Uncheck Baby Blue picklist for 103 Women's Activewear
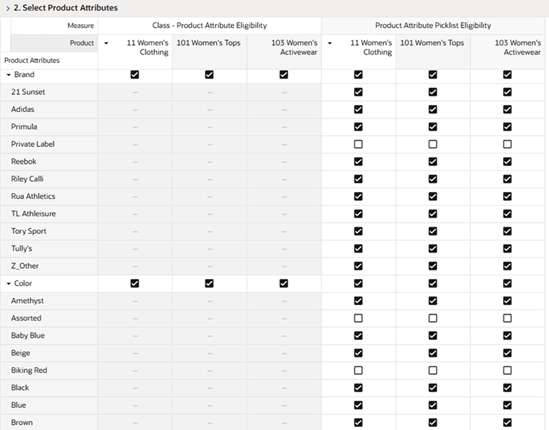Viewport: 549px width, 430px height. [x=507, y=335]
